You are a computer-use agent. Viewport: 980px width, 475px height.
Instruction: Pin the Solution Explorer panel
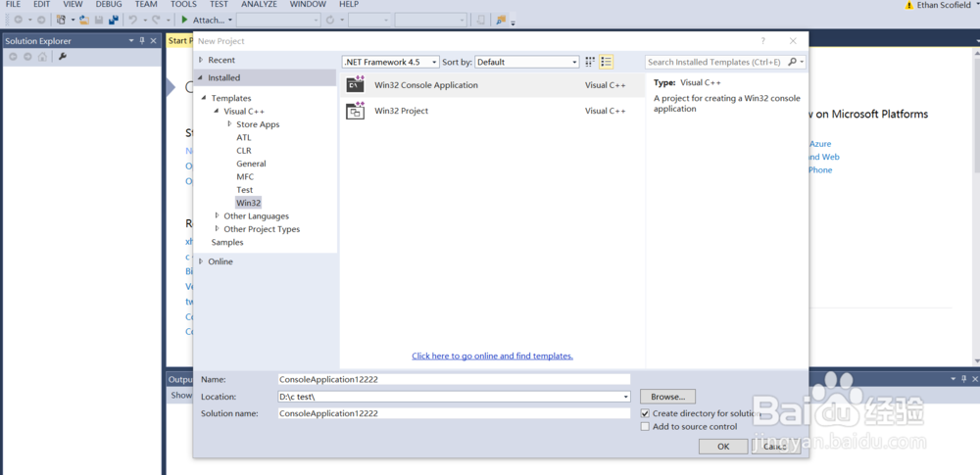pyautogui.click(x=142, y=40)
